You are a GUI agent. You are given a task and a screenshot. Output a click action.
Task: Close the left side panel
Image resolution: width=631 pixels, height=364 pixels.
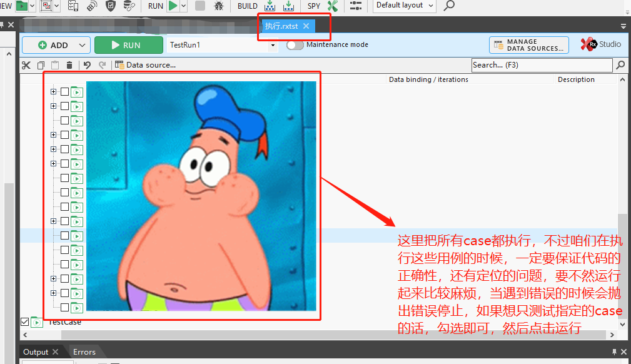coord(11,25)
